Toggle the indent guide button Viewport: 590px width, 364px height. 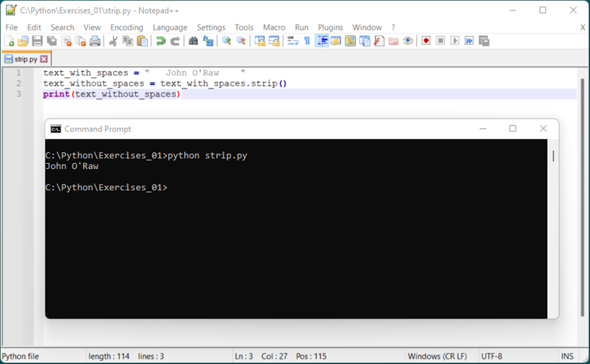point(322,41)
